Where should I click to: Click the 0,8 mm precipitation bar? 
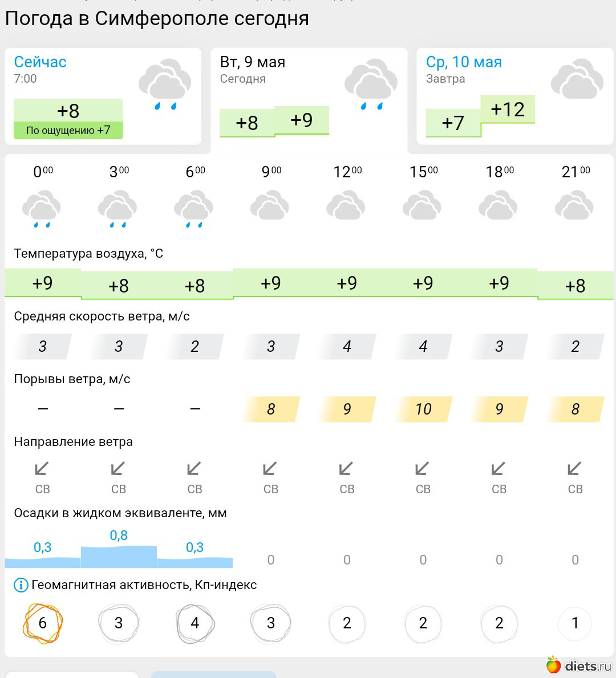click(x=119, y=556)
